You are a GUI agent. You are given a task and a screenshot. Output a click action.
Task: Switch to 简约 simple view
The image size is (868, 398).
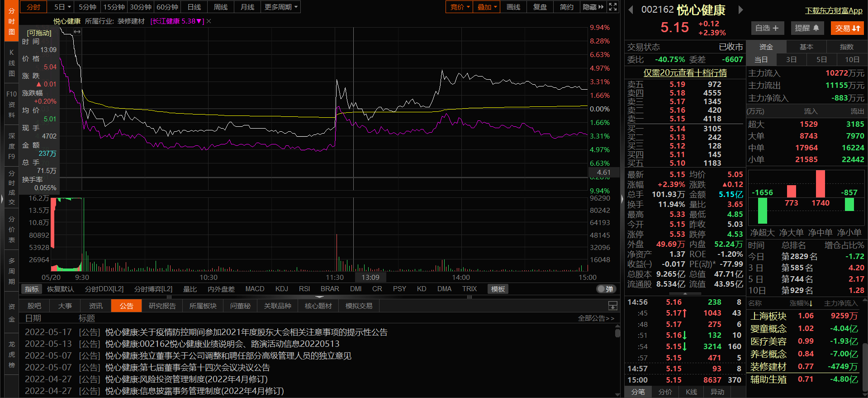[x=567, y=7]
